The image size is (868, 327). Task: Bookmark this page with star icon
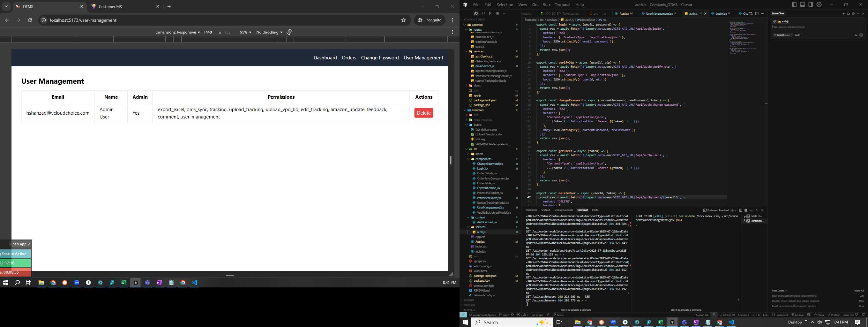[403, 20]
